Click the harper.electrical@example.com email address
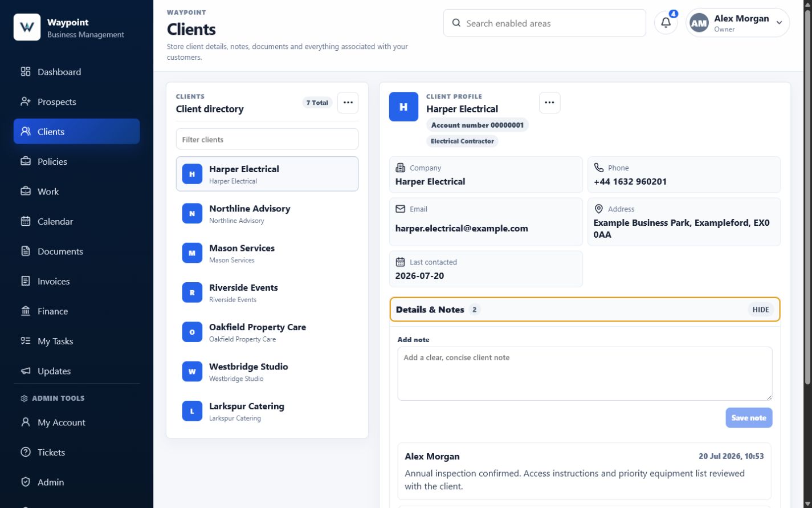Viewport: 812px width, 508px height. coord(462,228)
